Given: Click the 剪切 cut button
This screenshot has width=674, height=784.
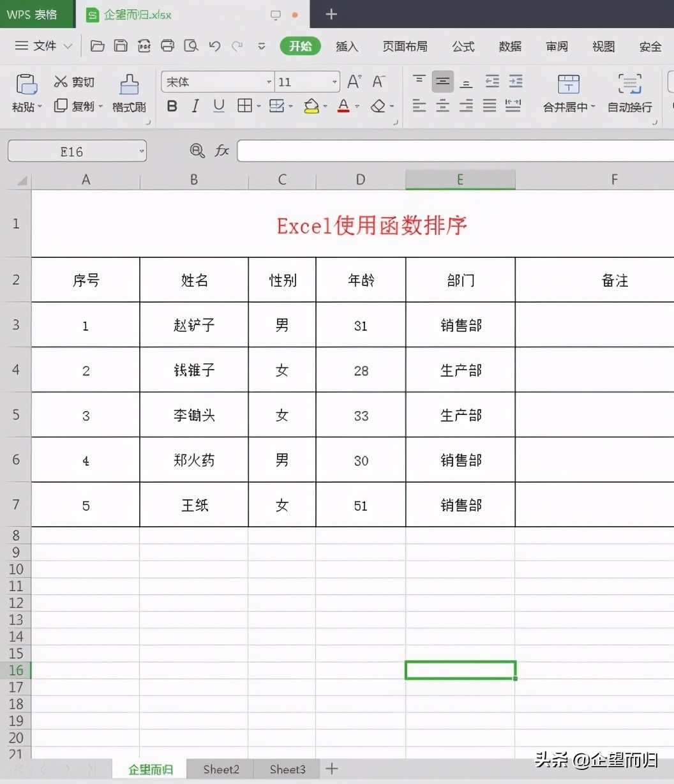Looking at the screenshot, I should [74, 82].
